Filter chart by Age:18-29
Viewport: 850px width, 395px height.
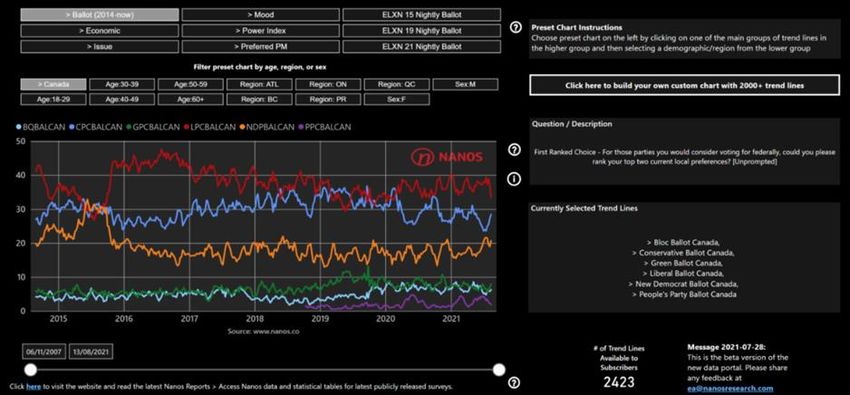53,100
